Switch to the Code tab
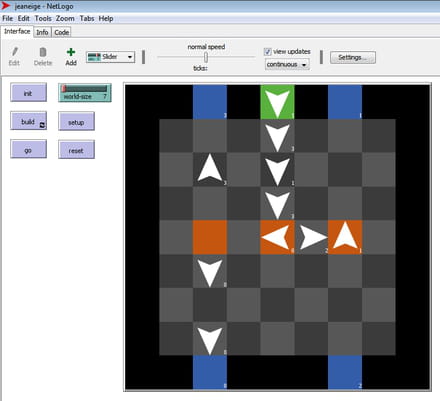The width and height of the screenshot is (440, 401). pos(62,32)
